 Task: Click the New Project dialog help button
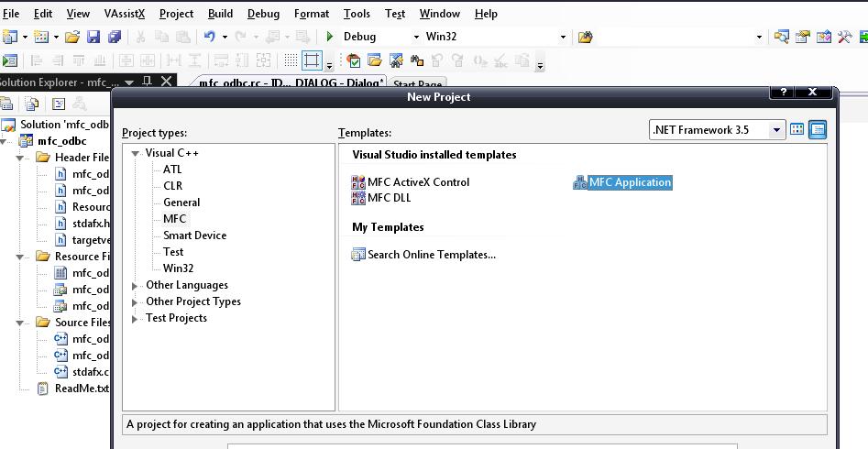click(x=784, y=92)
